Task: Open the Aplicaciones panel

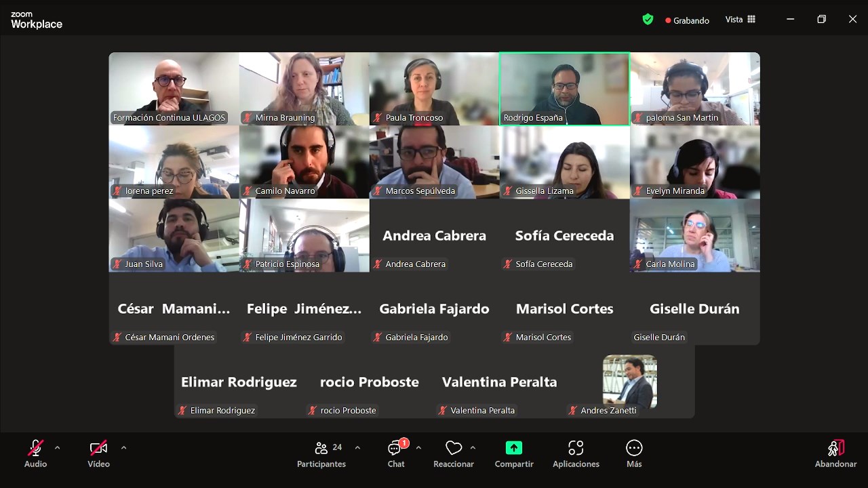Action: point(576,453)
